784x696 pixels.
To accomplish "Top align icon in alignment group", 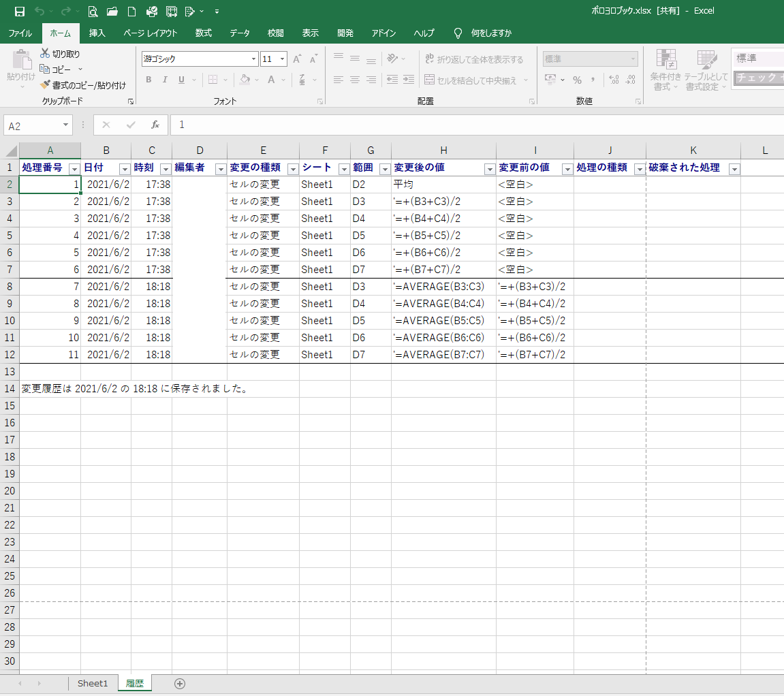I will pyautogui.click(x=339, y=57).
